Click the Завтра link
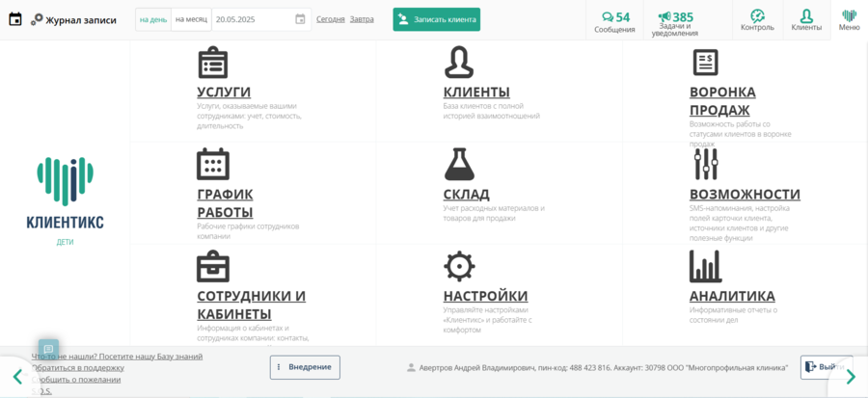Image resolution: width=868 pixels, height=398 pixels. click(362, 19)
